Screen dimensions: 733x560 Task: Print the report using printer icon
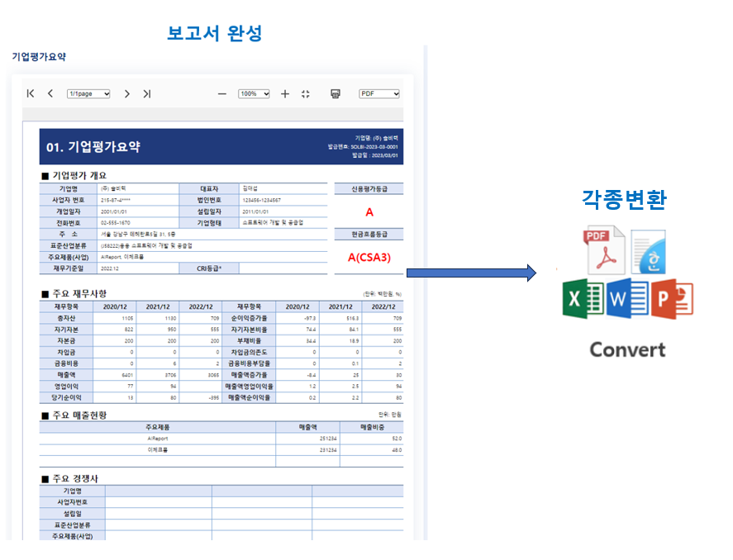[x=336, y=94]
